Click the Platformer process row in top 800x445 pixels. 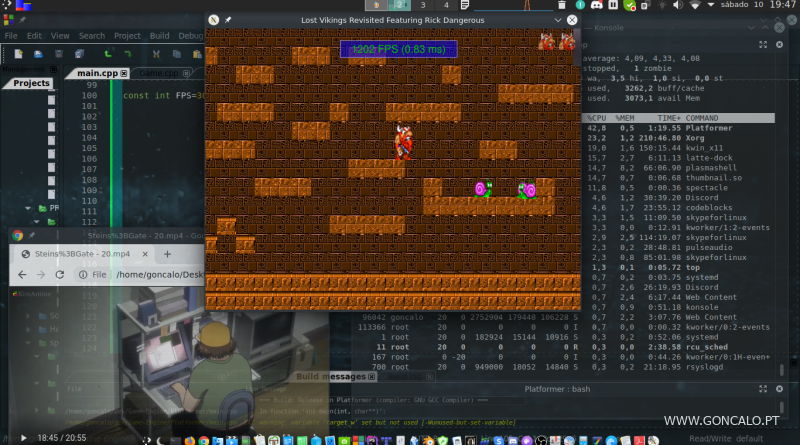point(678,128)
